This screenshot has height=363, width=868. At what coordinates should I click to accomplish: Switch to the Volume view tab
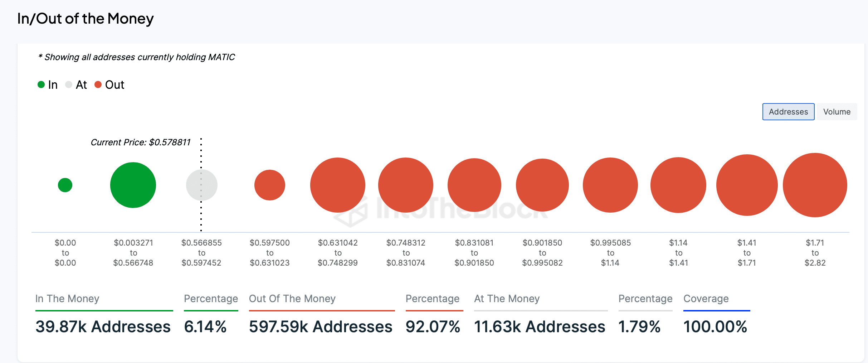837,112
